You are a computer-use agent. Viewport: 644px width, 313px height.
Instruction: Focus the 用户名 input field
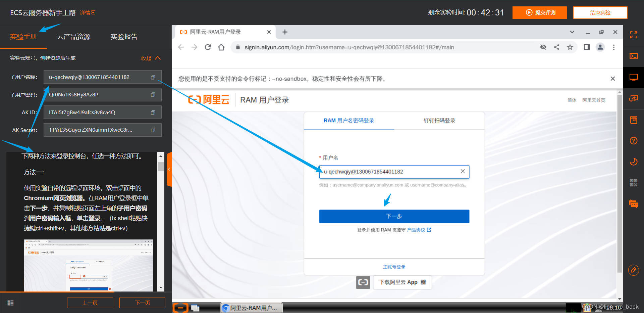tap(394, 172)
